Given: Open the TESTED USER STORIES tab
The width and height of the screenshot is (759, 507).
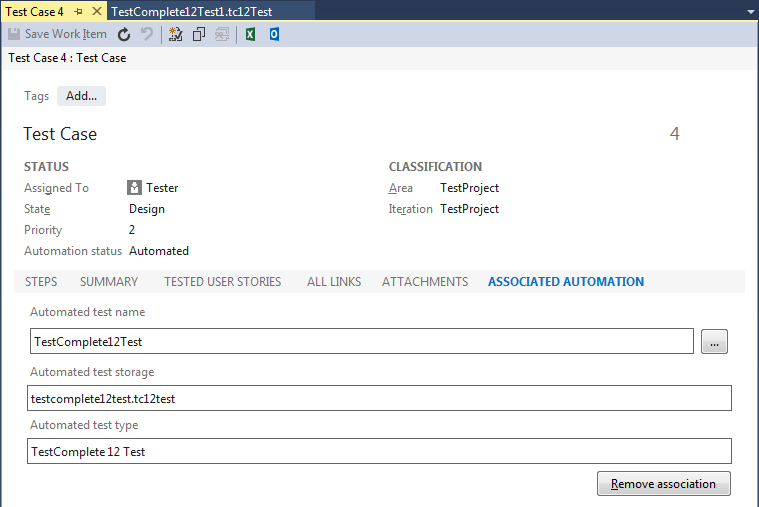Looking at the screenshot, I should tap(223, 282).
